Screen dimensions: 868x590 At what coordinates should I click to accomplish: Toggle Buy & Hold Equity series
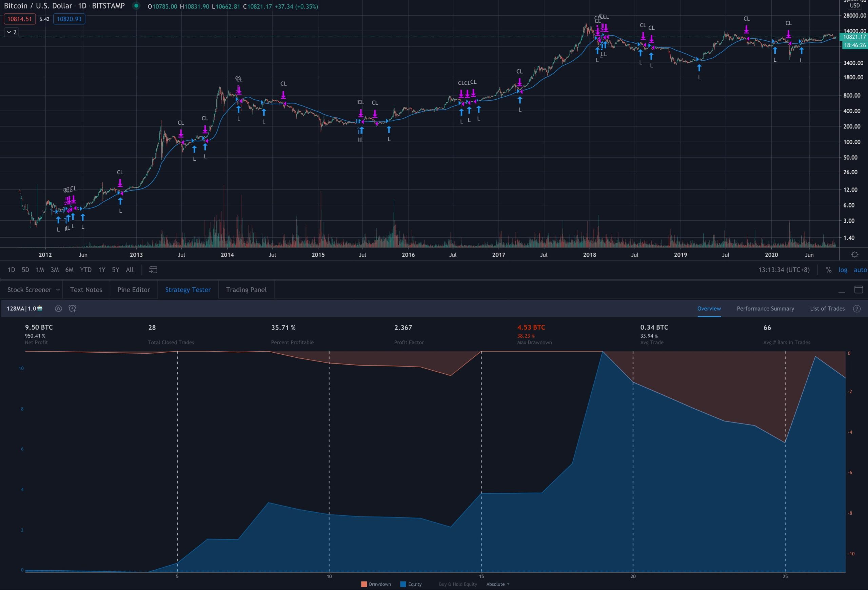(458, 584)
